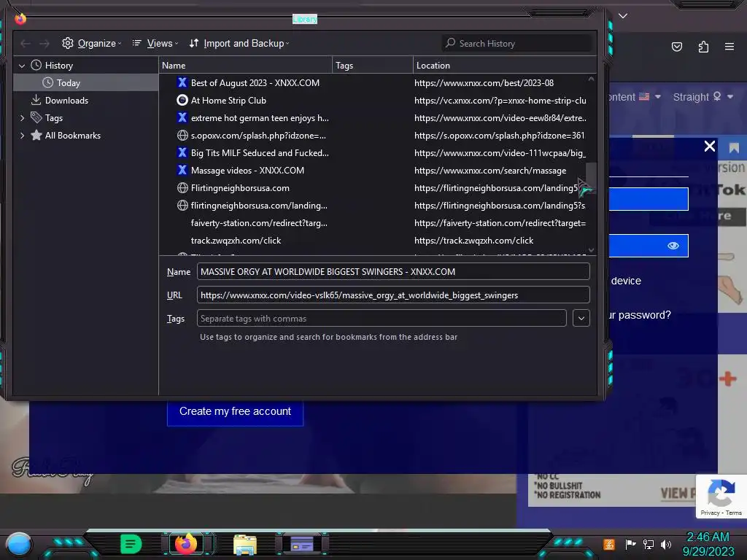Open the volume speaker tray icon
The width and height of the screenshot is (747, 560).
(666, 544)
